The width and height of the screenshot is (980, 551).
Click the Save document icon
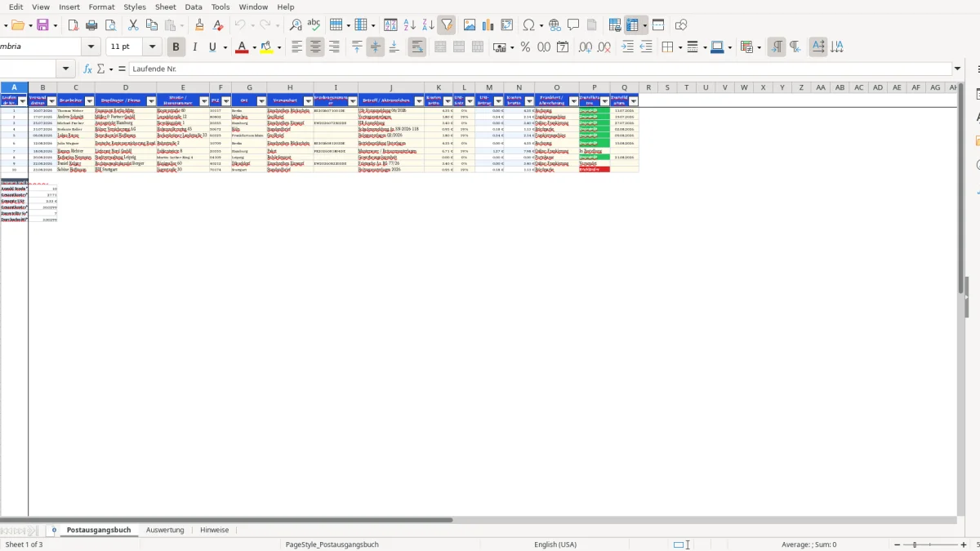coord(43,25)
